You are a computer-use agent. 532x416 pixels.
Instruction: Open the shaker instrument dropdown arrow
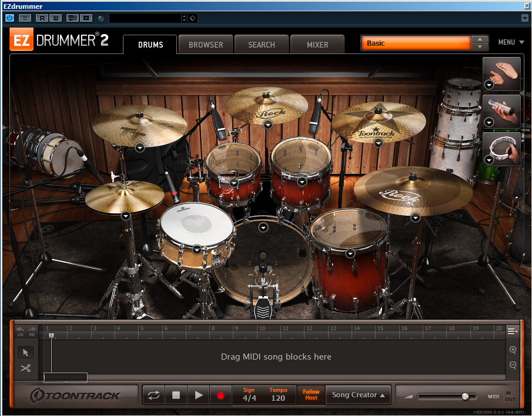pyautogui.click(x=488, y=122)
